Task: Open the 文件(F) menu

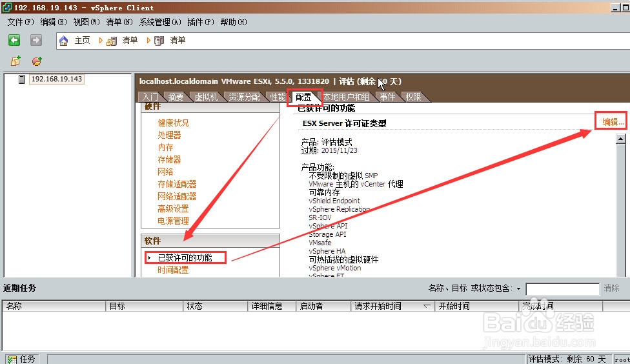Action: [x=21, y=22]
